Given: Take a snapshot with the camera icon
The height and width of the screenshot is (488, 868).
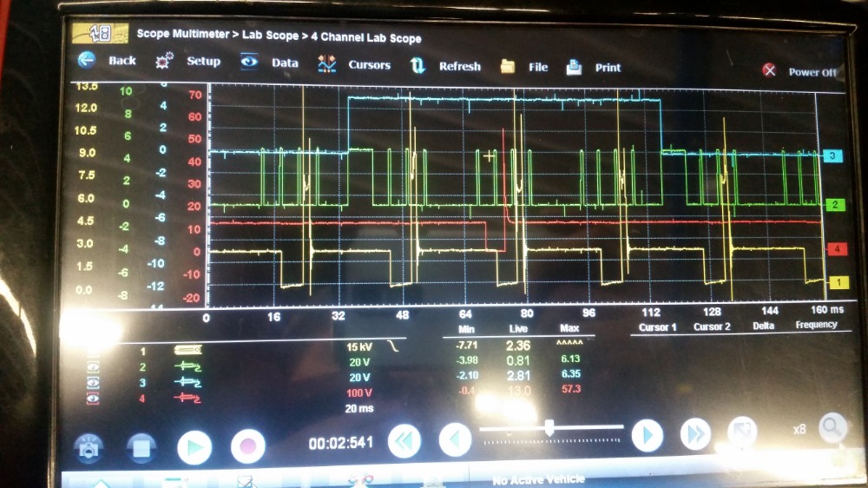Looking at the screenshot, I should point(90,446).
